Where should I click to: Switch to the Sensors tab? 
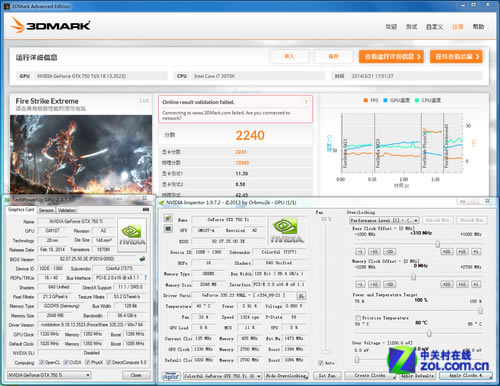[46, 210]
